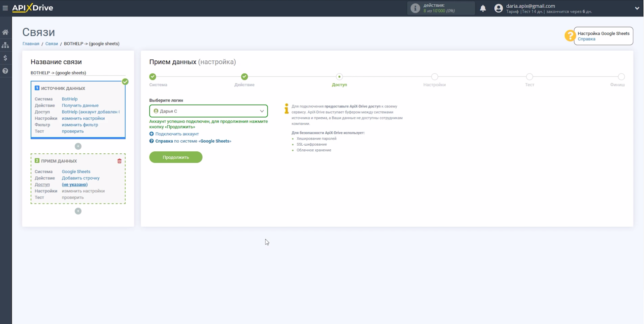Click изменить фильтр link
Viewport: 644px width, 324px height.
[80, 125]
